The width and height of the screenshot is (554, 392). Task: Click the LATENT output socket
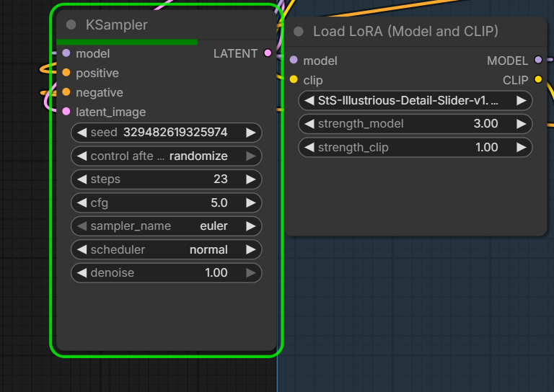click(x=268, y=53)
